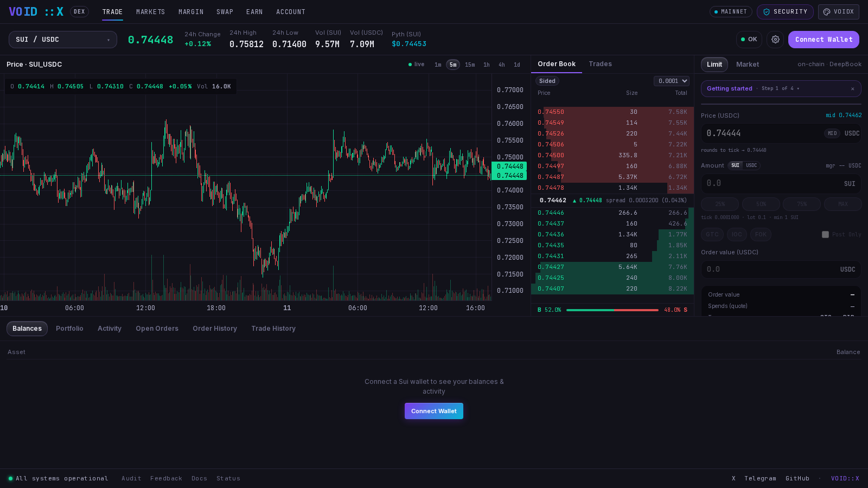Enable the Post Only checkbox
The image size is (868, 488).
(825, 234)
